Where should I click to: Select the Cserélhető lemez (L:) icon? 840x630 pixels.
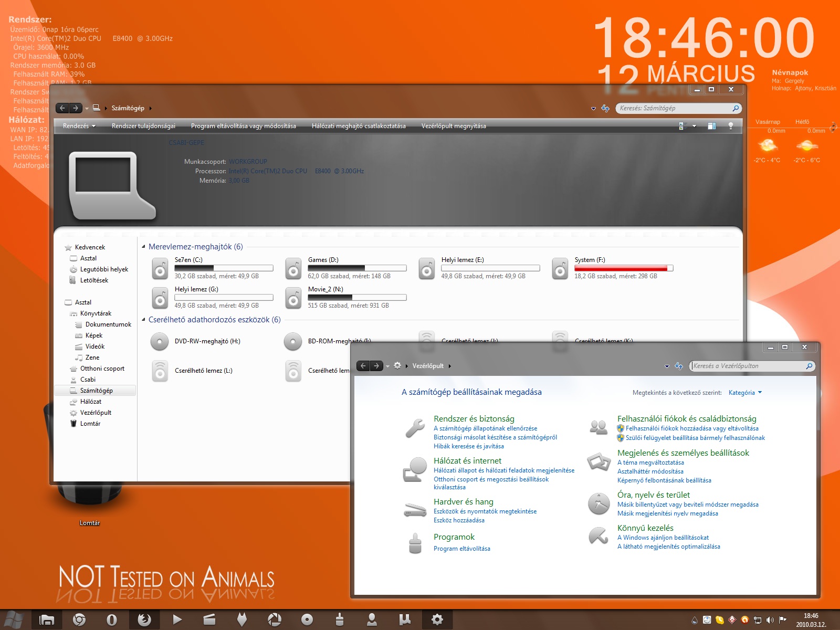click(x=160, y=371)
